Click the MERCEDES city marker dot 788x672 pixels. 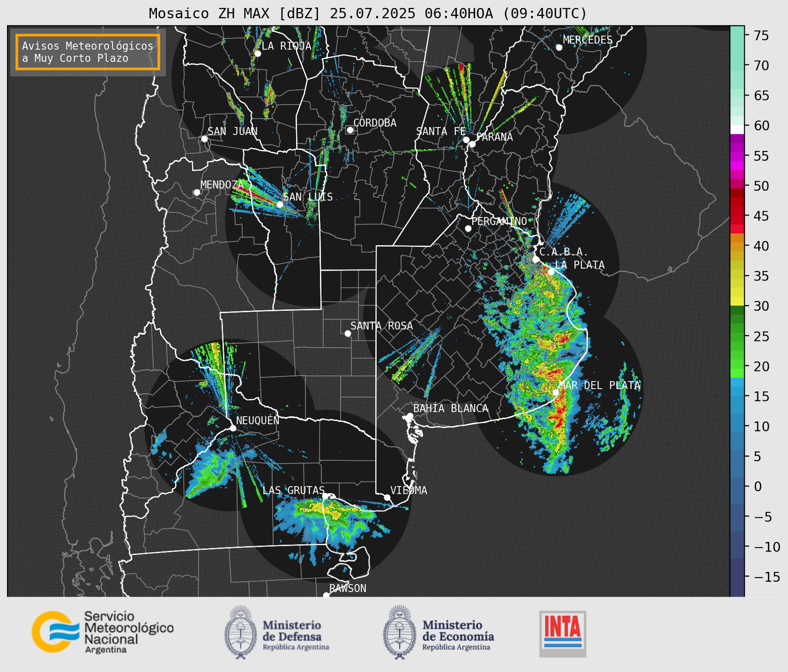559,48
